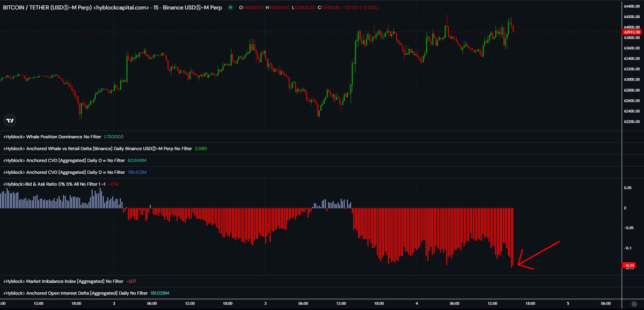
Task: Click 62800.00 on the price axis
Action: click(632, 90)
